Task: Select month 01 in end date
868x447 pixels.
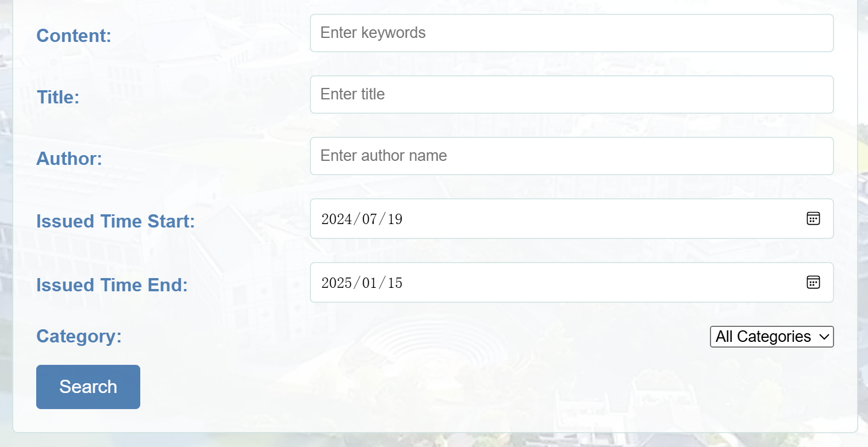Action: (370, 283)
